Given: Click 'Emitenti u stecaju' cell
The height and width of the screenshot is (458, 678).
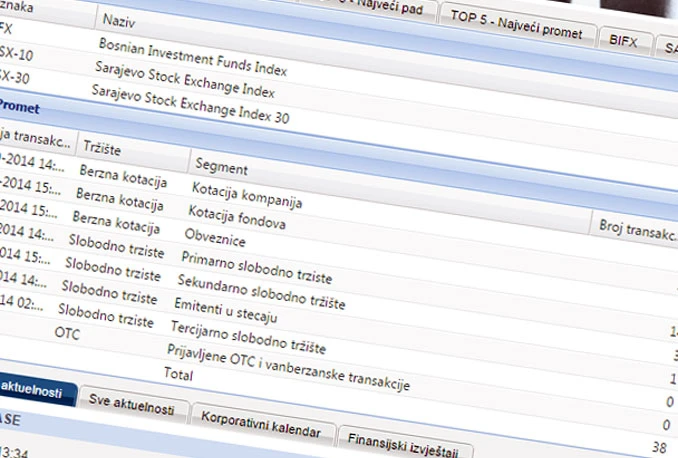Looking at the screenshot, I should click(225, 310).
